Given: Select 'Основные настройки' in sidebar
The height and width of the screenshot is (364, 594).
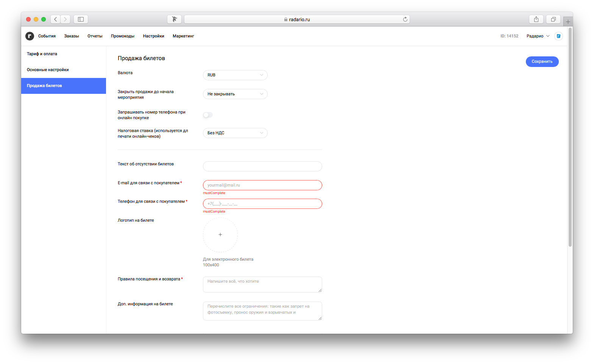Looking at the screenshot, I should [x=64, y=70].
